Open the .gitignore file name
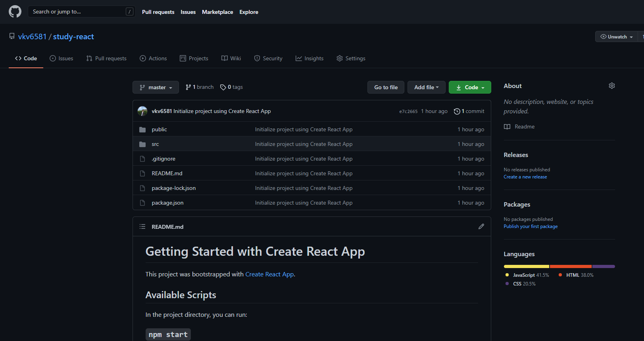Viewport: 644px width, 341px height. pos(163,159)
